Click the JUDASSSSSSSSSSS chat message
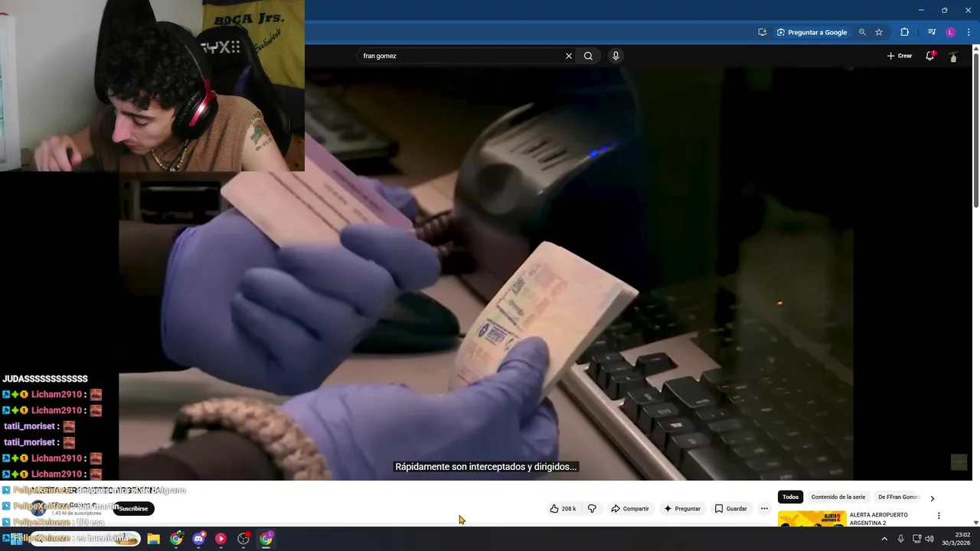 pyautogui.click(x=45, y=379)
